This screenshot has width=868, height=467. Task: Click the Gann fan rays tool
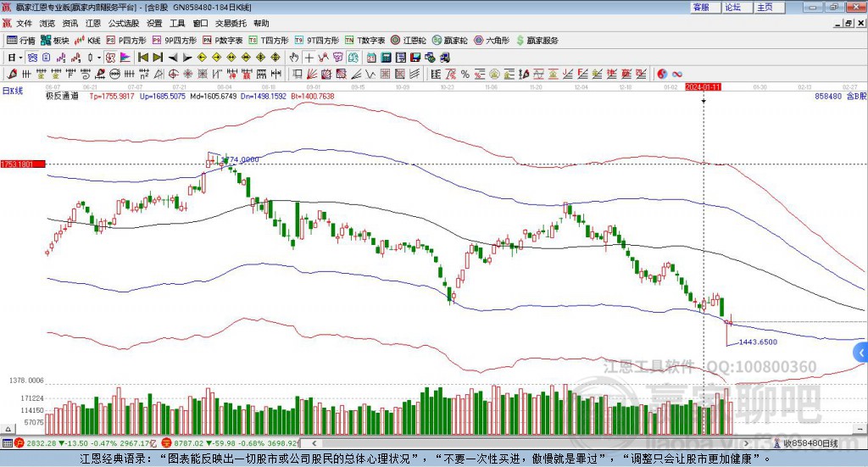(312, 74)
